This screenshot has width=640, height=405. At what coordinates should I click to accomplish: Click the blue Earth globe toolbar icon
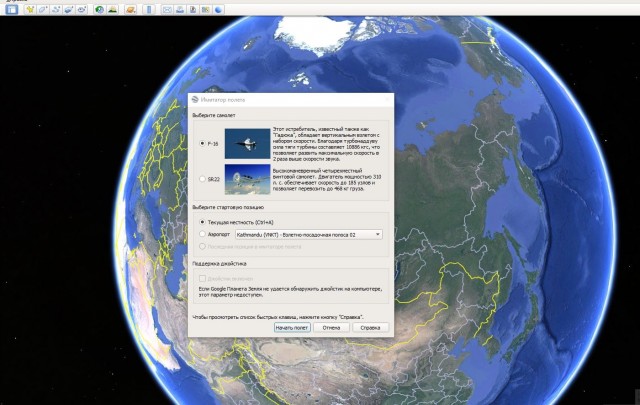coord(218,9)
